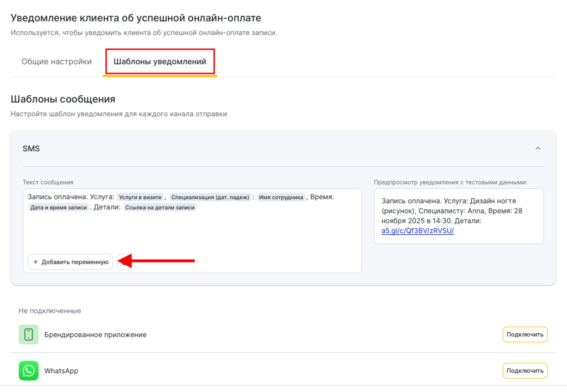This screenshot has width=567, height=392.
Task: Click the SMS section header title
Action: pyautogui.click(x=32, y=148)
